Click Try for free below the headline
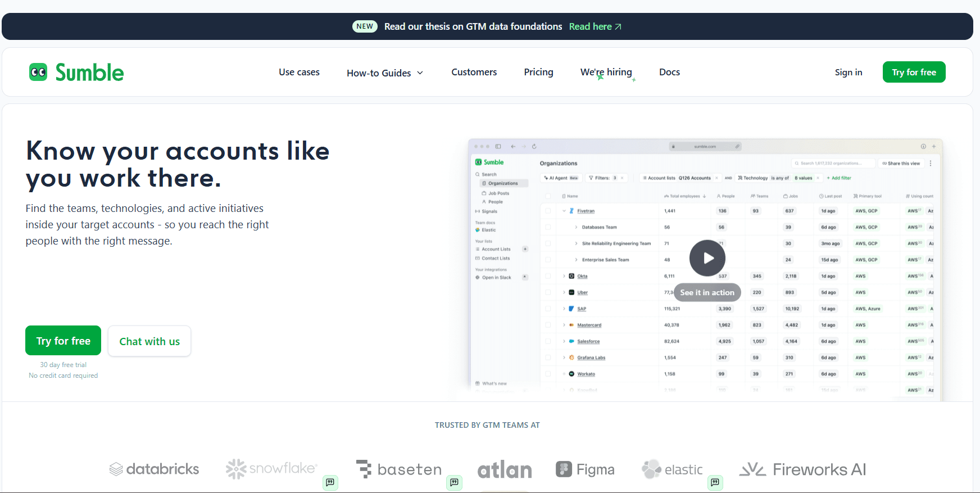Viewport: 980px width, 493px height. 63,341
